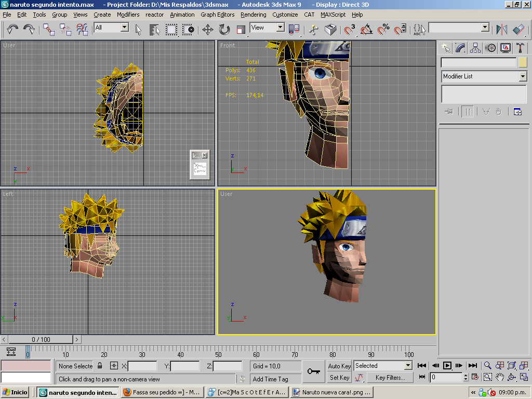This screenshot has height=399, width=532.
Task: Toggle the 3D Snaps magnet
Action: pyautogui.click(x=350, y=30)
